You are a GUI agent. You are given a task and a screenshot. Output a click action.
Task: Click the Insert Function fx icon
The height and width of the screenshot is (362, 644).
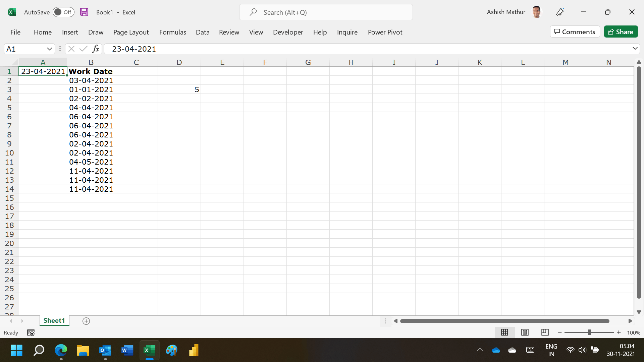(96, 49)
